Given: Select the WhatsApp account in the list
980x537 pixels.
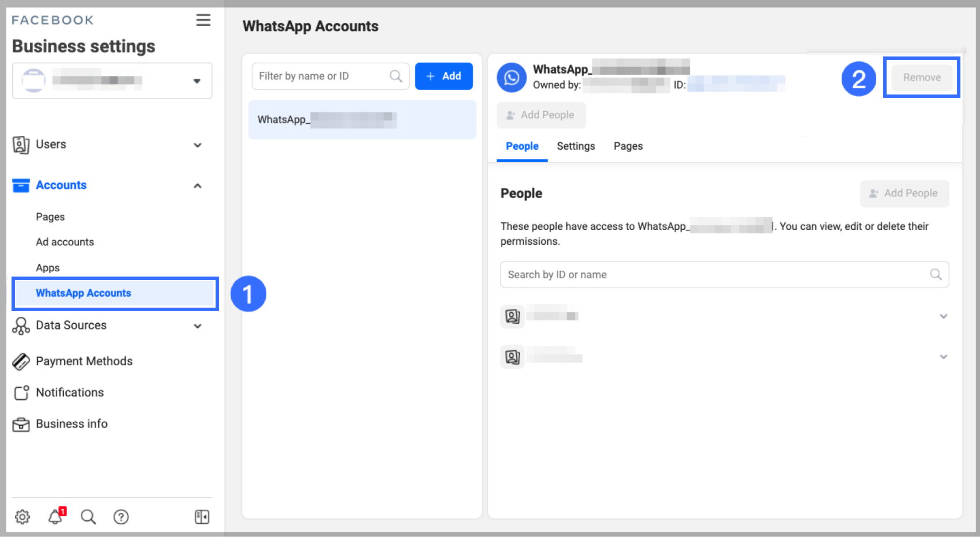Looking at the screenshot, I should [x=362, y=120].
